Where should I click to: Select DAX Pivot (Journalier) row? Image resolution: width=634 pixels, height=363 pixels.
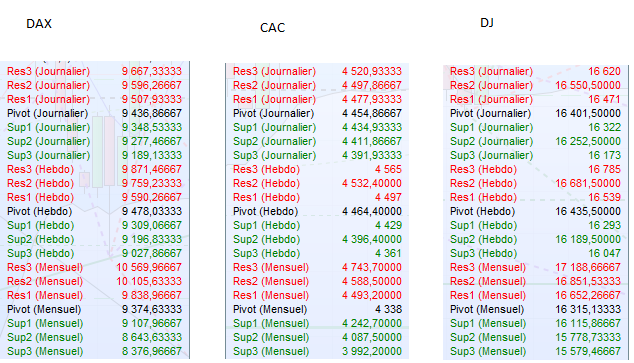pyautogui.click(x=95, y=114)
